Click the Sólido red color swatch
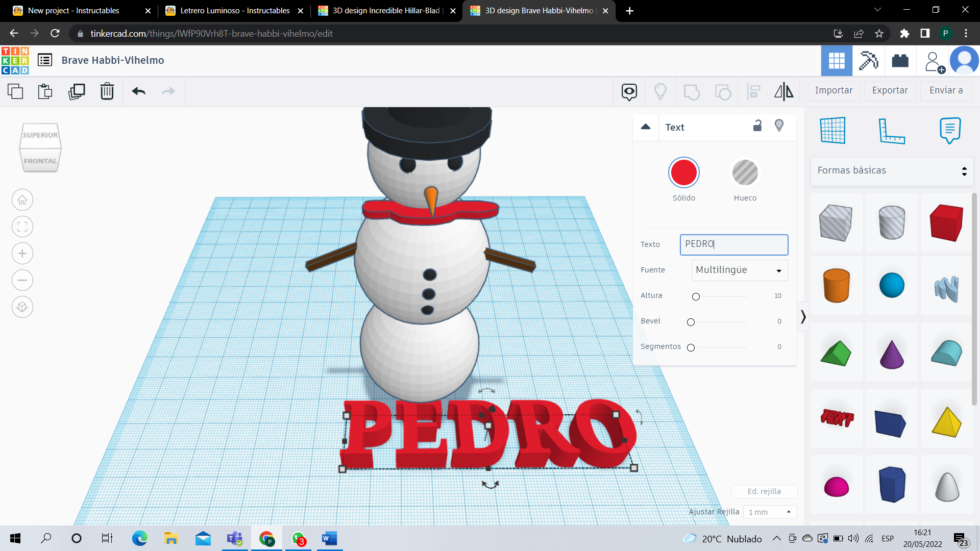 click(683, 172)
